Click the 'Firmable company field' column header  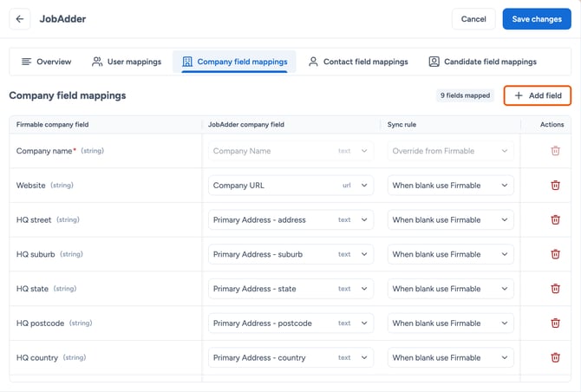point(52,125)
